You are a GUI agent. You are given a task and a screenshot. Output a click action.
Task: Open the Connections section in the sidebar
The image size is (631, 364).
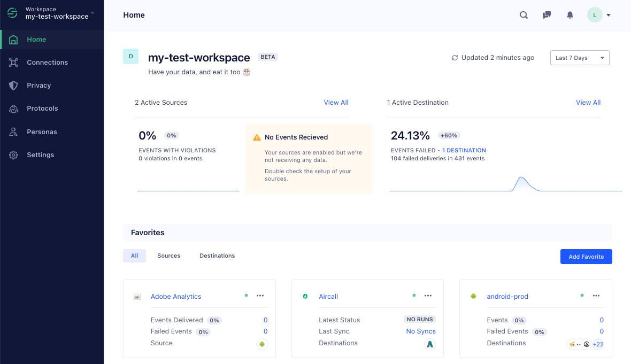(47, 62)
